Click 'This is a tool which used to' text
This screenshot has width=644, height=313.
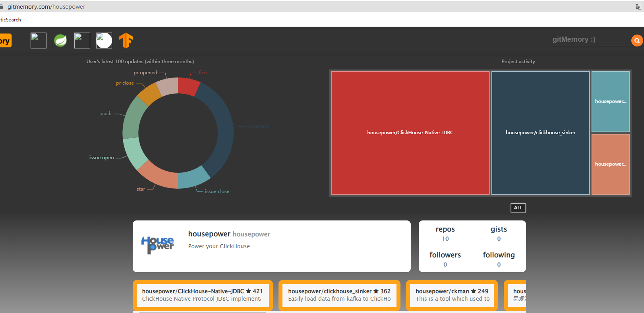coord(453,299)
